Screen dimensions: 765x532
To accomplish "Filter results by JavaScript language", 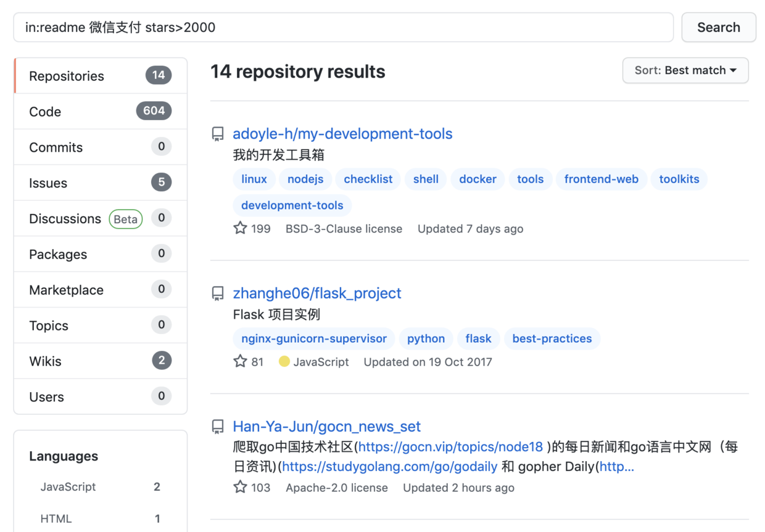I will point(101,486).
